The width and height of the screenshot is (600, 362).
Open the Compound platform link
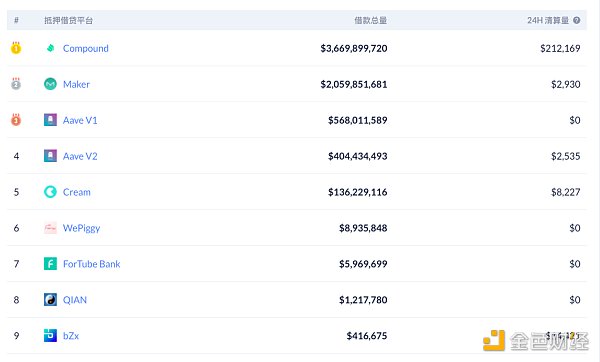(x=85, y=49)
